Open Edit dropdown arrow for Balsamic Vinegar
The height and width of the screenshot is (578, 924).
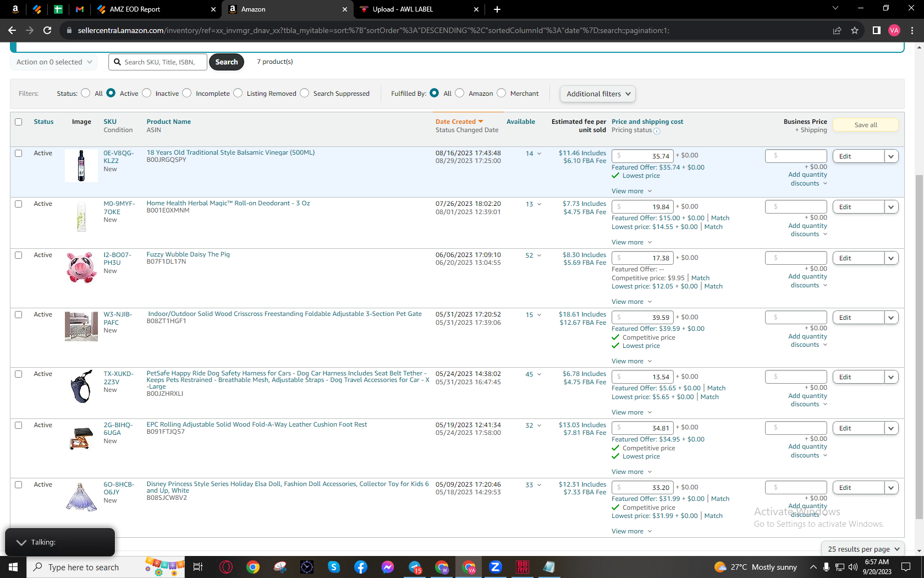click(892, 156)
